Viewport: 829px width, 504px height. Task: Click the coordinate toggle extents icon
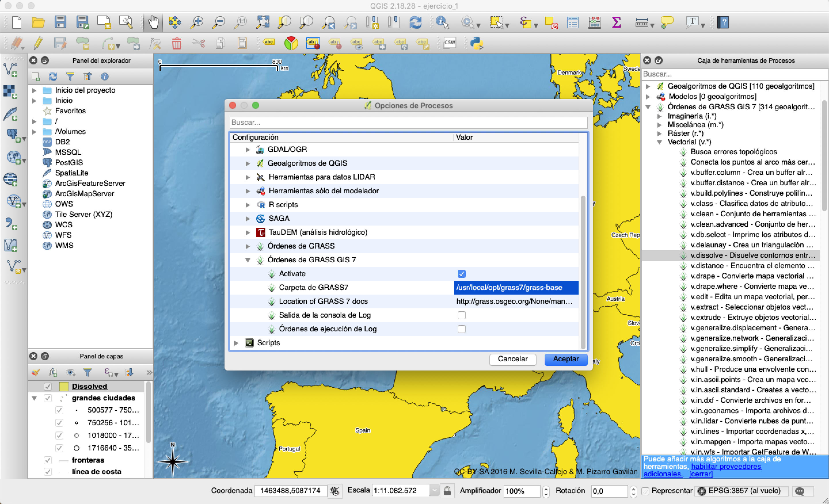tap(335, 491)
